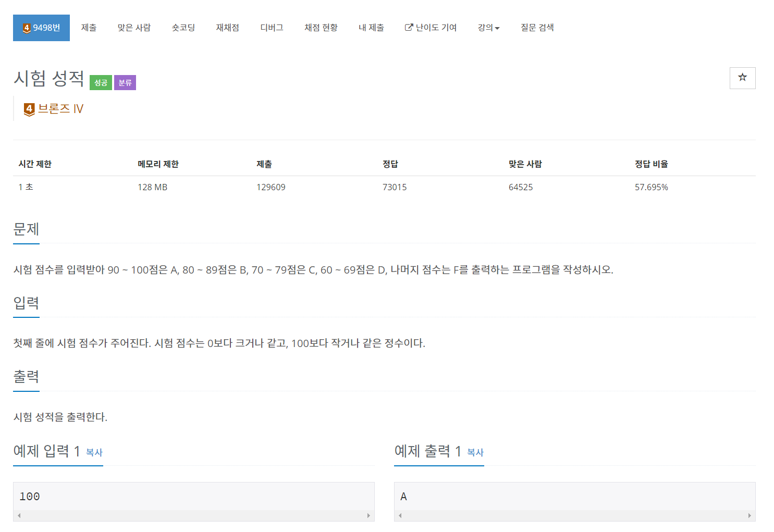Click the 브론즈 IV tier icon

pyautogui.click(x=29, y=109)
